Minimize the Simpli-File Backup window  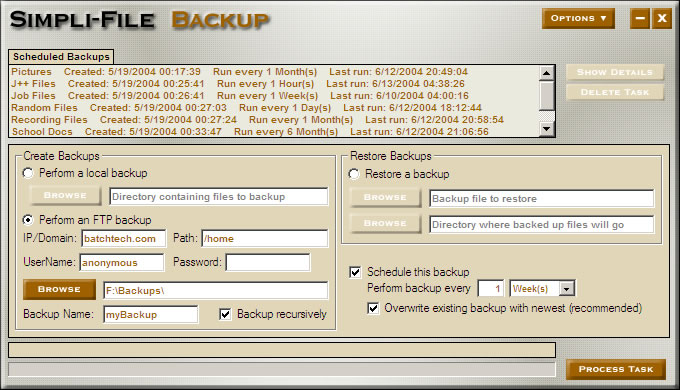[x=640, y=19]
